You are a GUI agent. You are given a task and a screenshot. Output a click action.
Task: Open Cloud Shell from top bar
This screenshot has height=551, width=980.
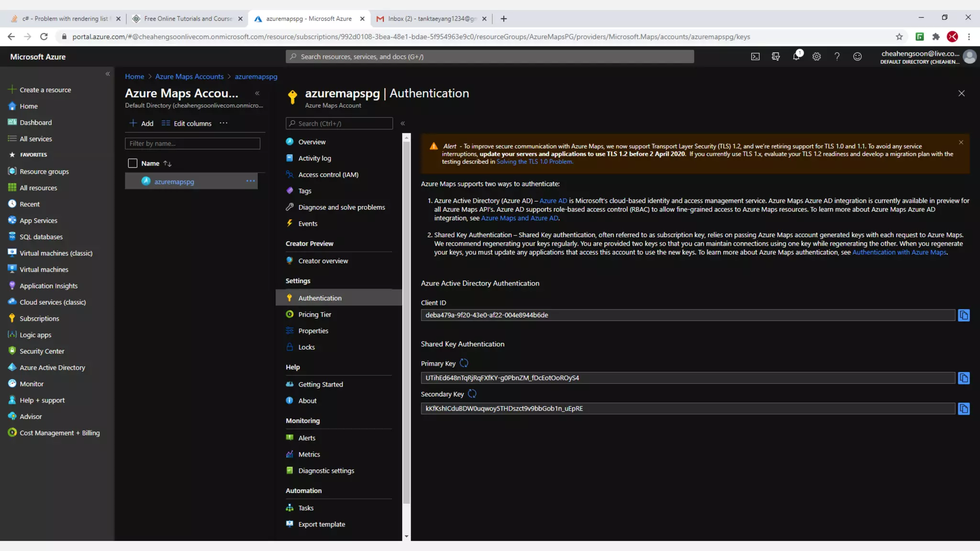click(755, 56)
